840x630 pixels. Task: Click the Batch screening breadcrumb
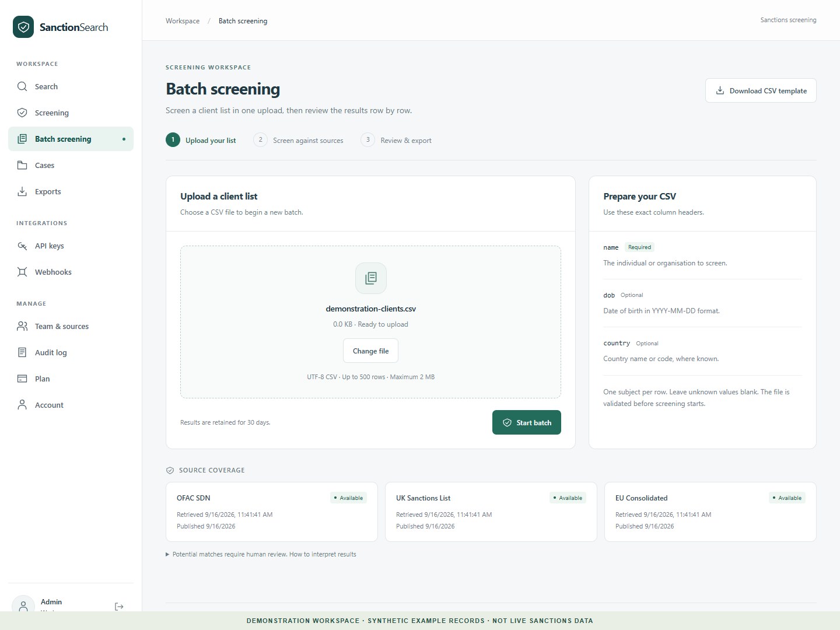click(243, 21)
